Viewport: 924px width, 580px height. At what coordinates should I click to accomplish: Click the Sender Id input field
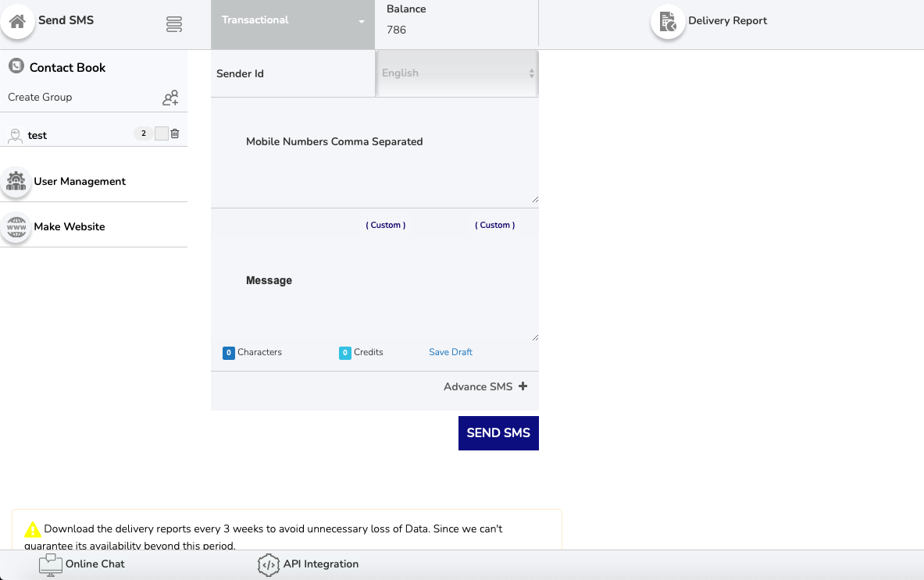[293, 73]
